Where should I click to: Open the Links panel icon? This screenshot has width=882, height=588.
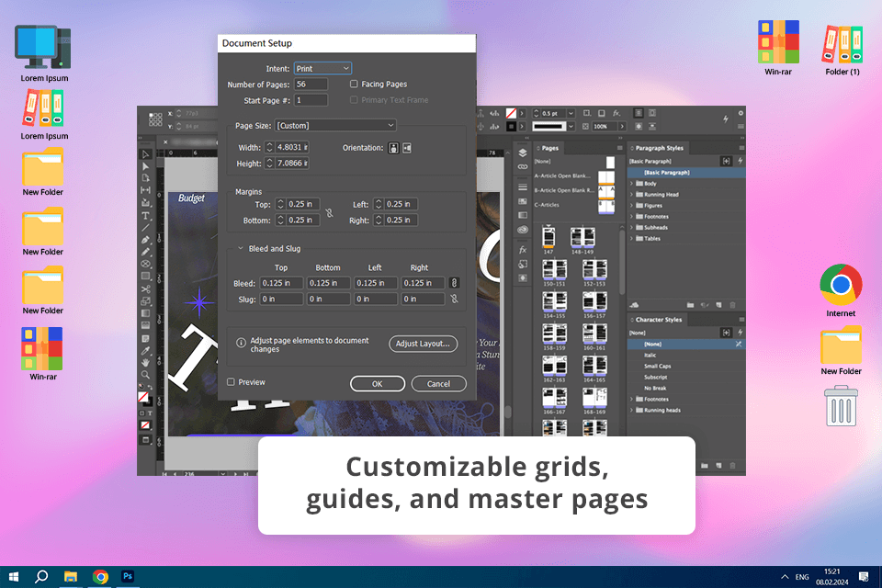(x=523, y=166)
